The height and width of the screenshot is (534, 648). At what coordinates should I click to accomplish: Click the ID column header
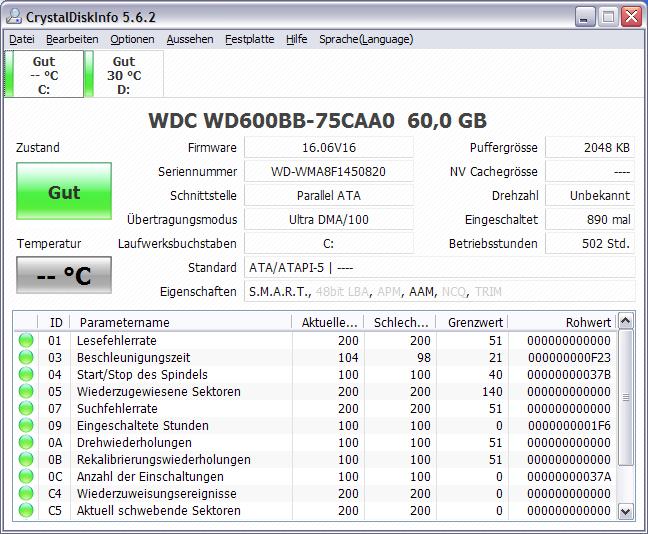[x=54, y=322]
